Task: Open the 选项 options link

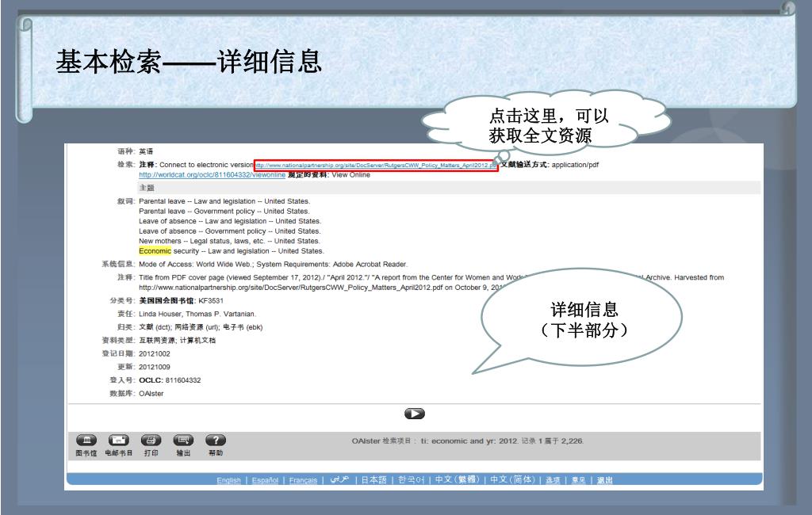Action: tap(553, 480)
